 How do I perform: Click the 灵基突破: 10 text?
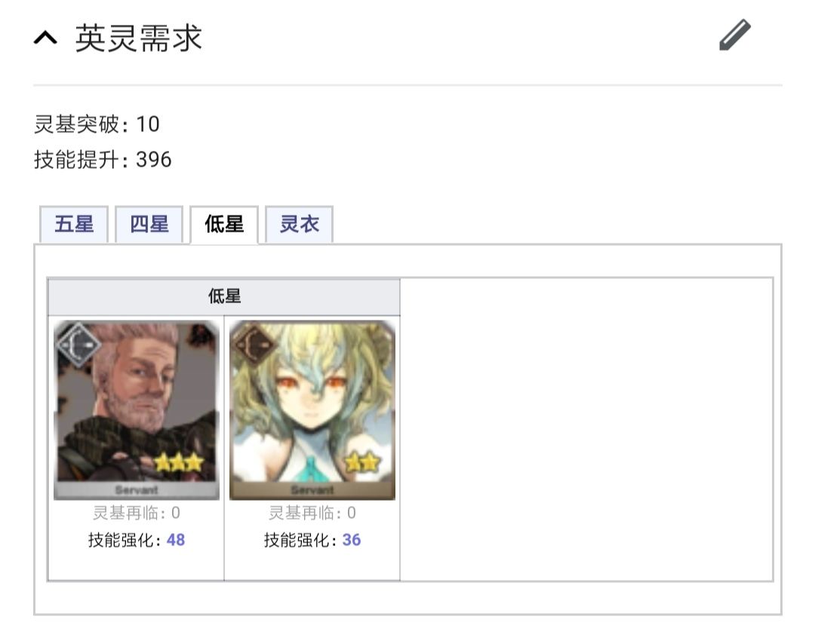[97, 124]
